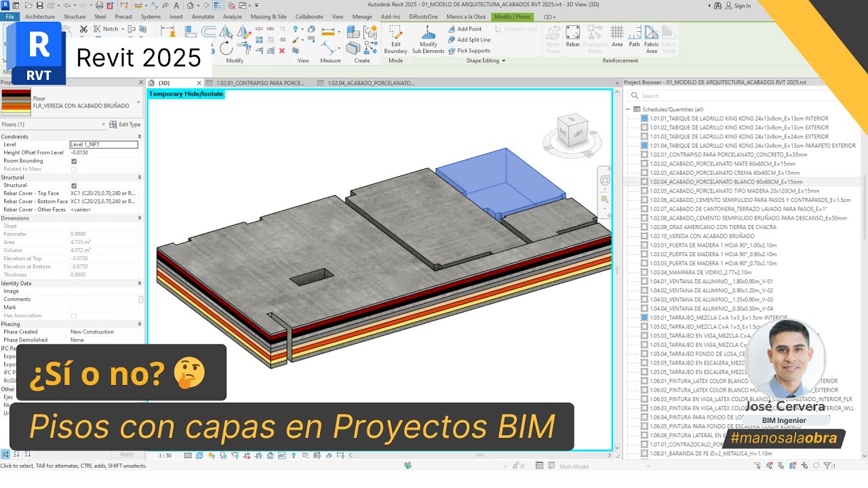Click the Sign In link
Image resolution: width=868 pixels, height=488 pixels.
point(743,5)
